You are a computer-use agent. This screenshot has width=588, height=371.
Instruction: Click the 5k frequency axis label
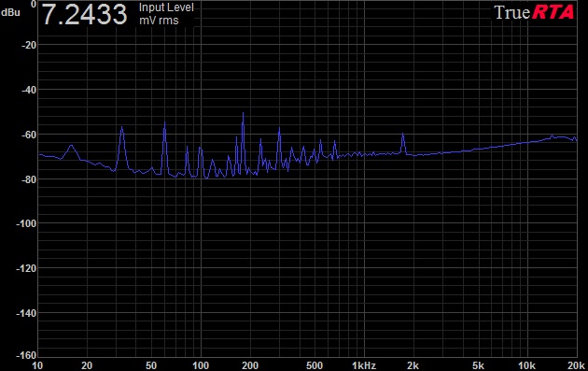click(x=478, y=365)
